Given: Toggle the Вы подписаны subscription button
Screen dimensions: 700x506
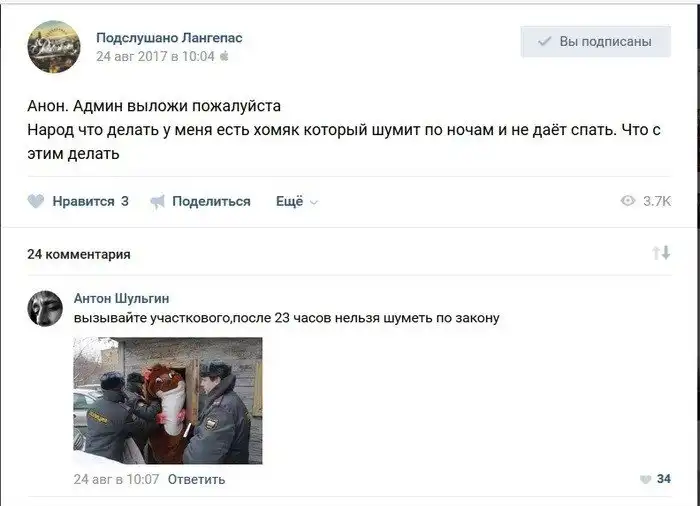Looking at the screenshot, I should coord(596,42).
